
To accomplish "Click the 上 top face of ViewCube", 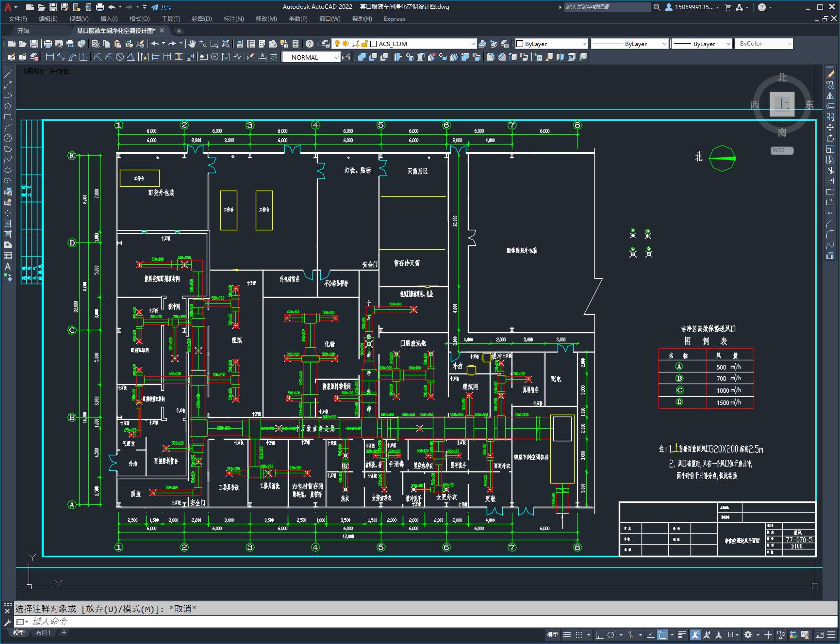I will tap(782, 104).
